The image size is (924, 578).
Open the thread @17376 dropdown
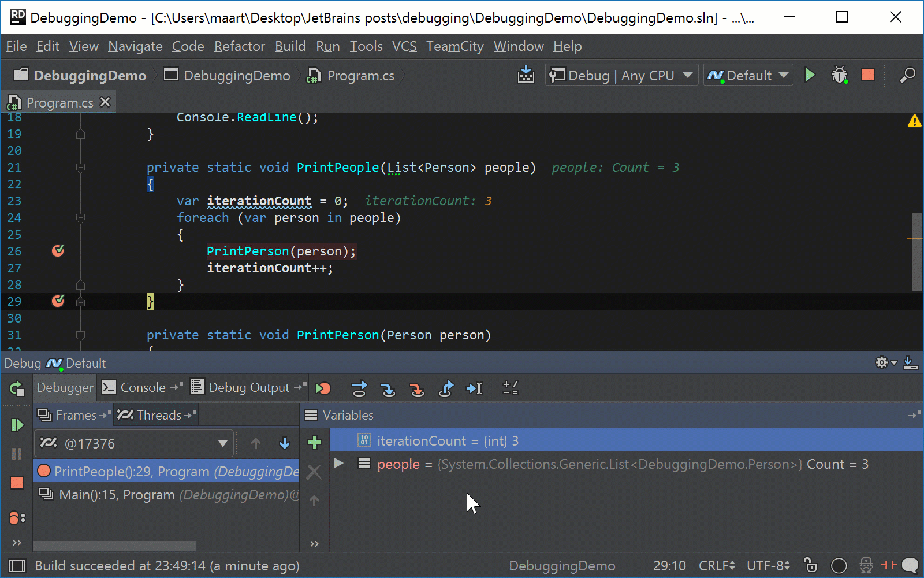(223, 444)
